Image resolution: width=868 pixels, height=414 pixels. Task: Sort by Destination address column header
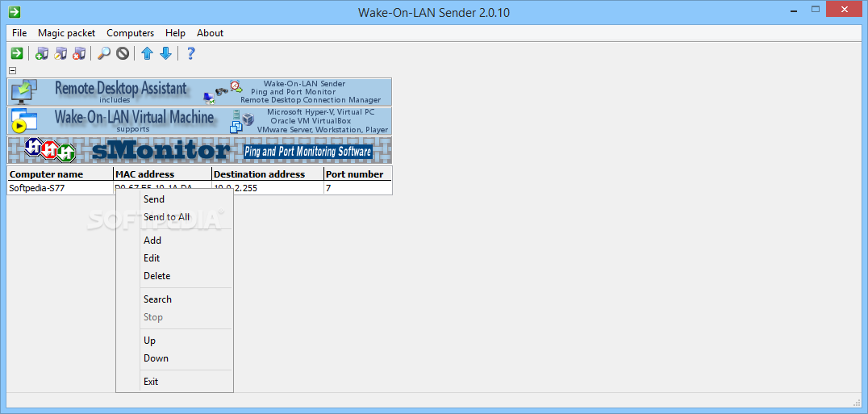[x=267, y=174]
